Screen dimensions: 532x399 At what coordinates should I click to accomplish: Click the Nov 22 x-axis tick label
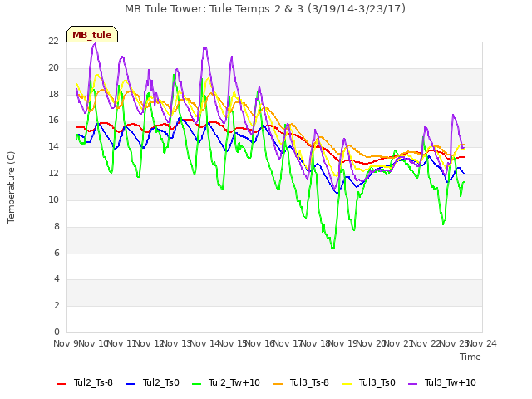tap(426, 343)
